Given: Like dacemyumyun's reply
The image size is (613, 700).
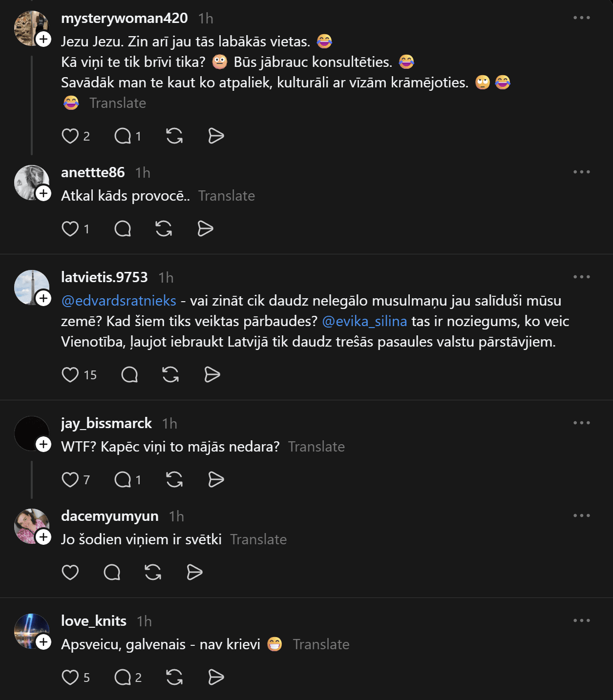Looking at the screenshot, I should (70, 572).
